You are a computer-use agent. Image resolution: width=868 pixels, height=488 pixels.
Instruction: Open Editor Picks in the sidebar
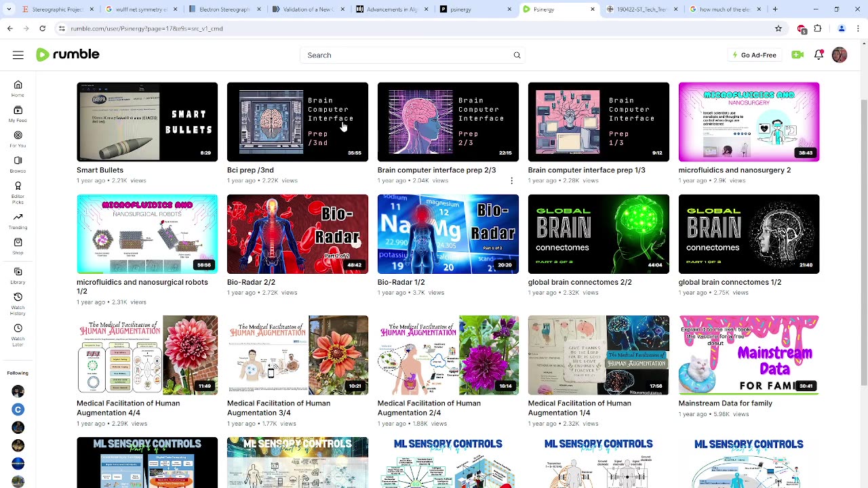click(18, 192)
